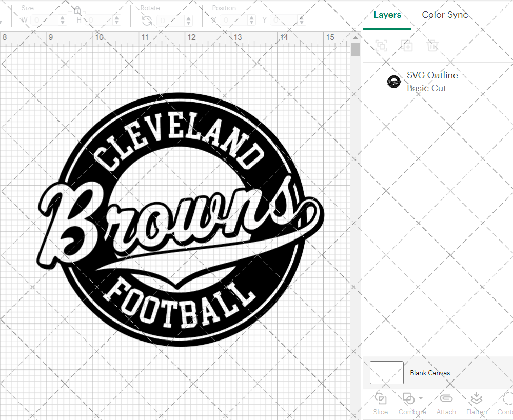
Task: Open the Color Sync tab
Action: (x=445, y=15)
